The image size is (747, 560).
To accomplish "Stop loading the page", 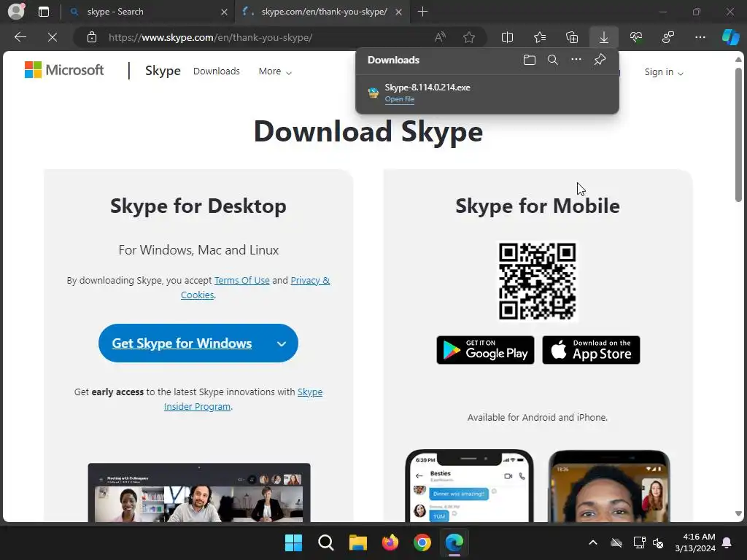I will tap(53, 37).
